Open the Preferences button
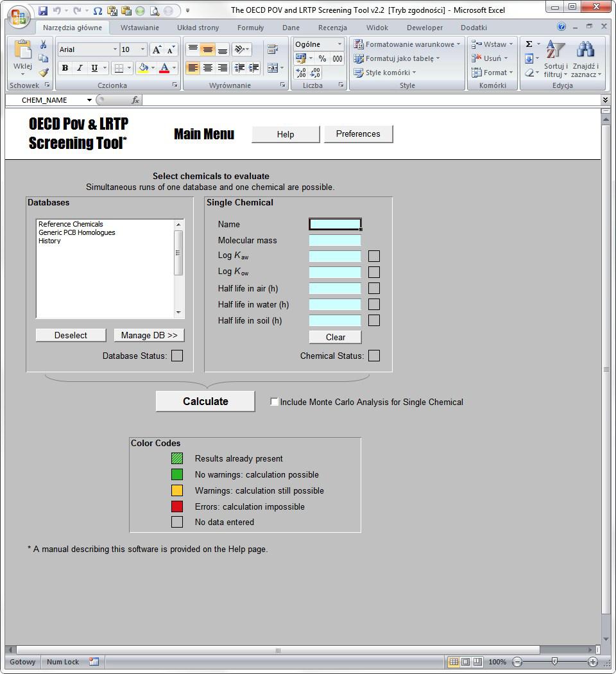Image resolution: width=616 pixels, height=674 pixels. click(358, 134)
